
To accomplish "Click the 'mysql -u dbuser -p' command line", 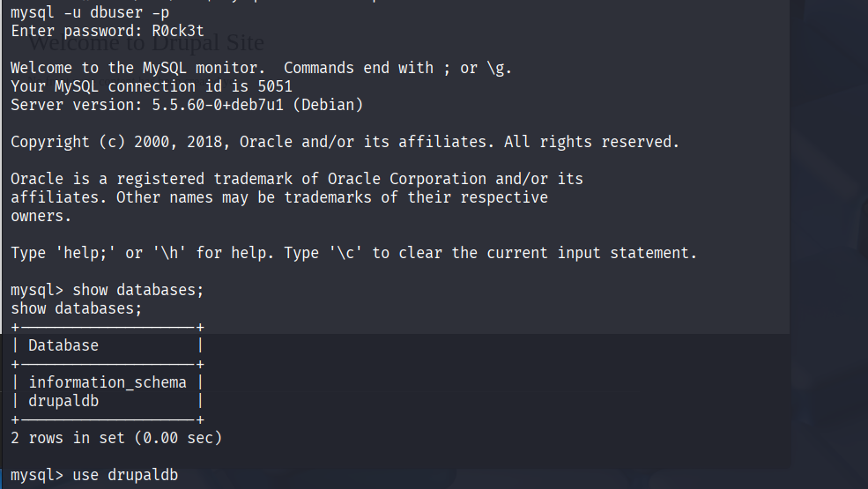I will (90, 12).
